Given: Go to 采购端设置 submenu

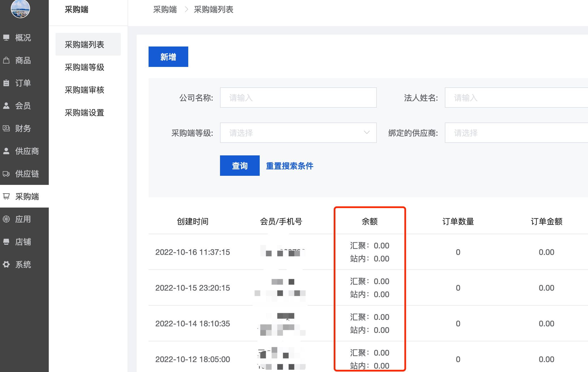Looking at the screenshot, I should [84, 113].
